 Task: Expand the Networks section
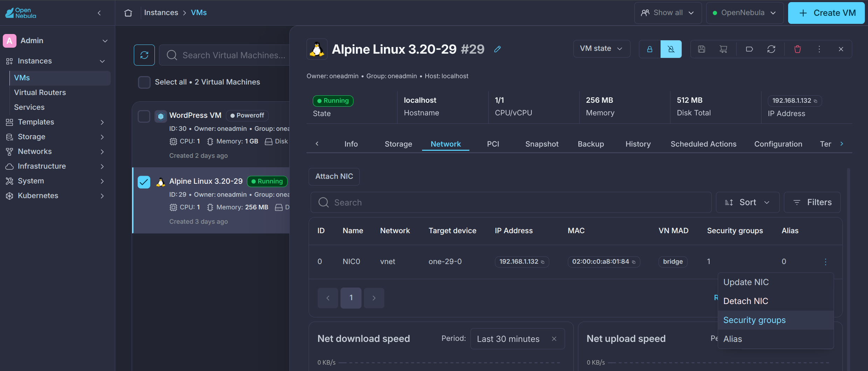pos(102,151)
